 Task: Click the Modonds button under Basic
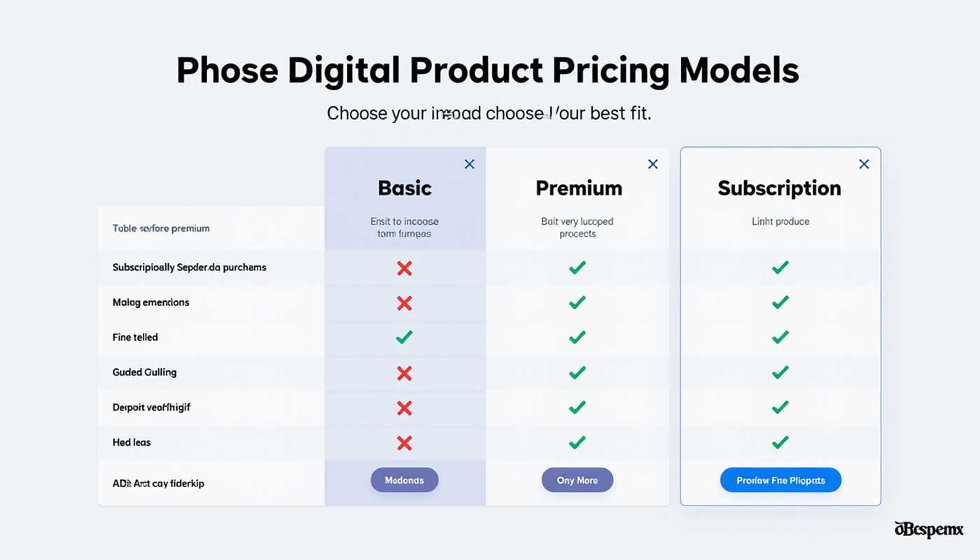pos(405,480)
